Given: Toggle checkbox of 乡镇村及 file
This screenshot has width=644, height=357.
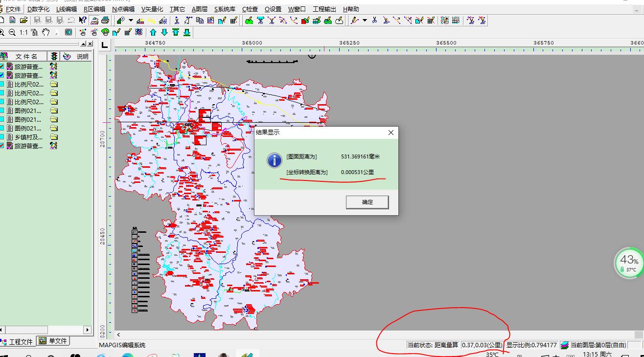Looking at the screenshot, I should [2, 137].
